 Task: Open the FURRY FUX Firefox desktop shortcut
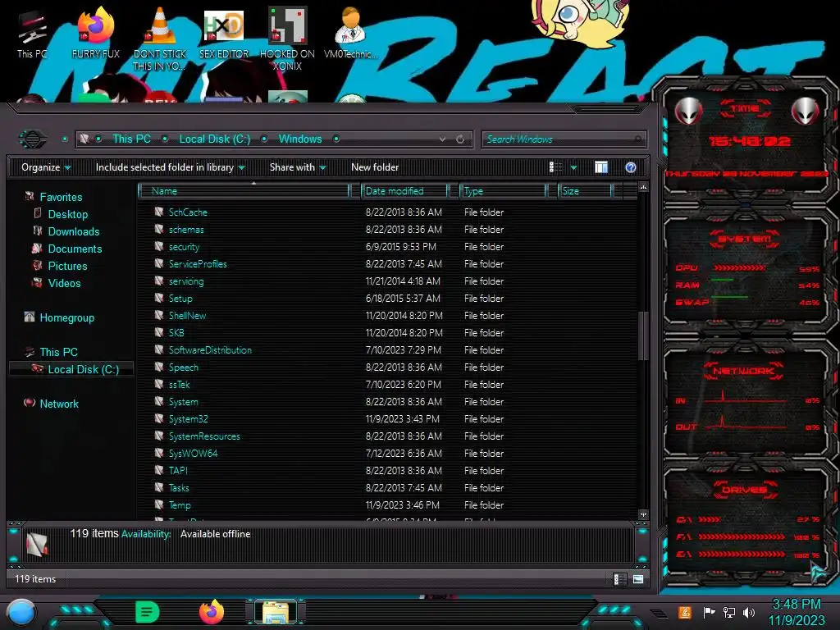95,33
